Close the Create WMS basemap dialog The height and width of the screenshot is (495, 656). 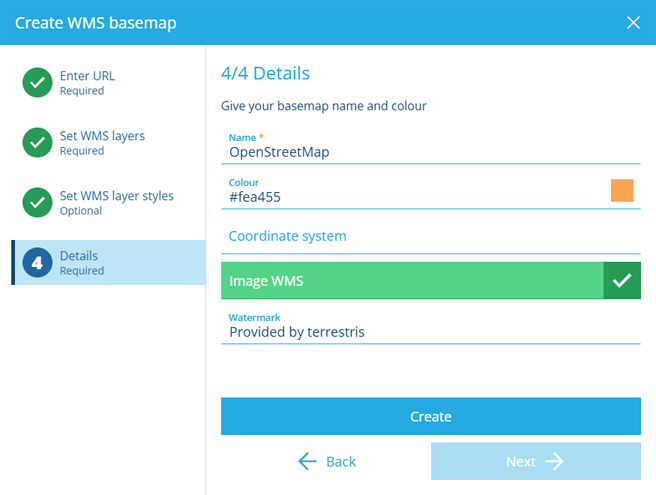pos(633,23)
